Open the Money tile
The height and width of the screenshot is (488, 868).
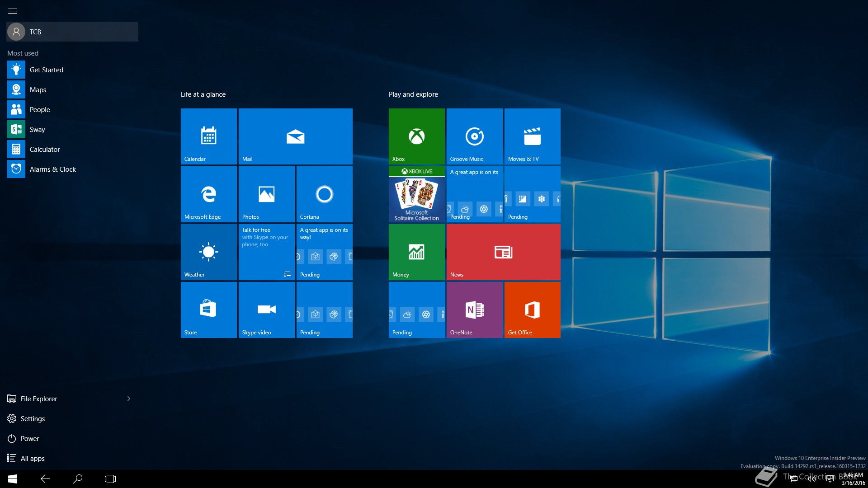click(417, 252)
